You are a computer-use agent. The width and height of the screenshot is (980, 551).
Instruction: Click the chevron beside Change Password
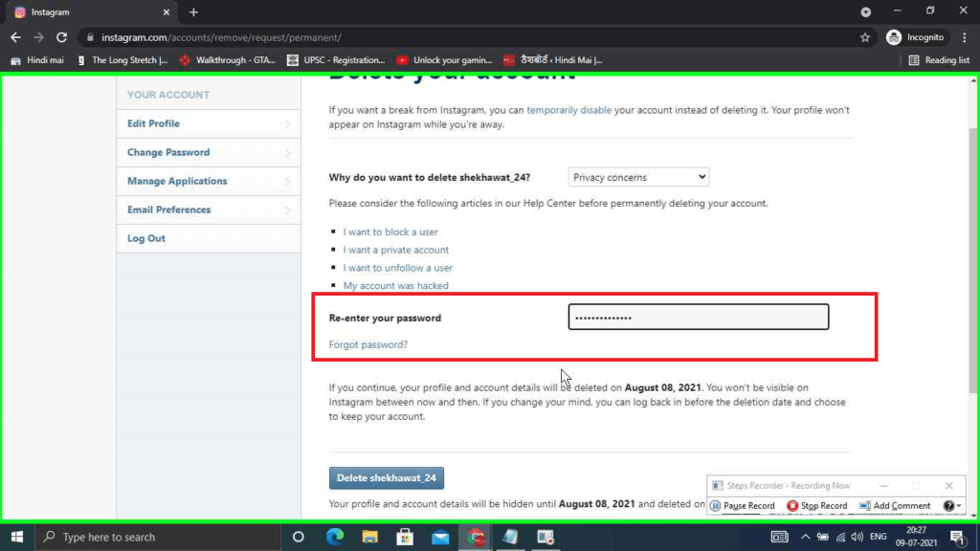click(x=287, y=153)
